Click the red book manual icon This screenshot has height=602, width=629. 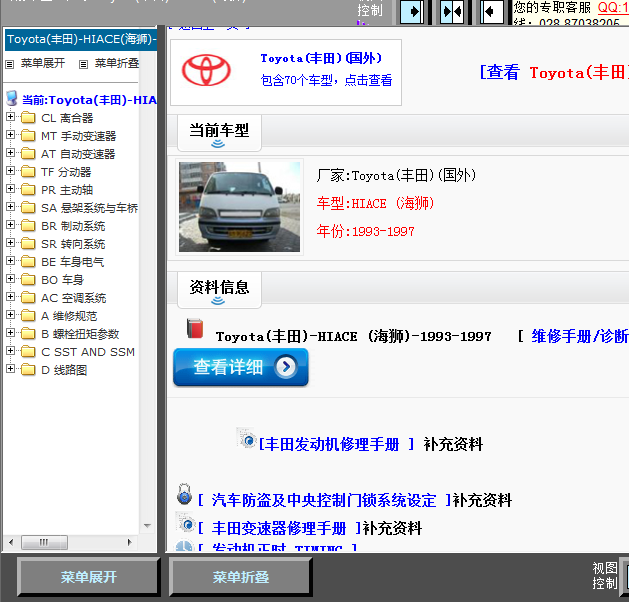195,328
